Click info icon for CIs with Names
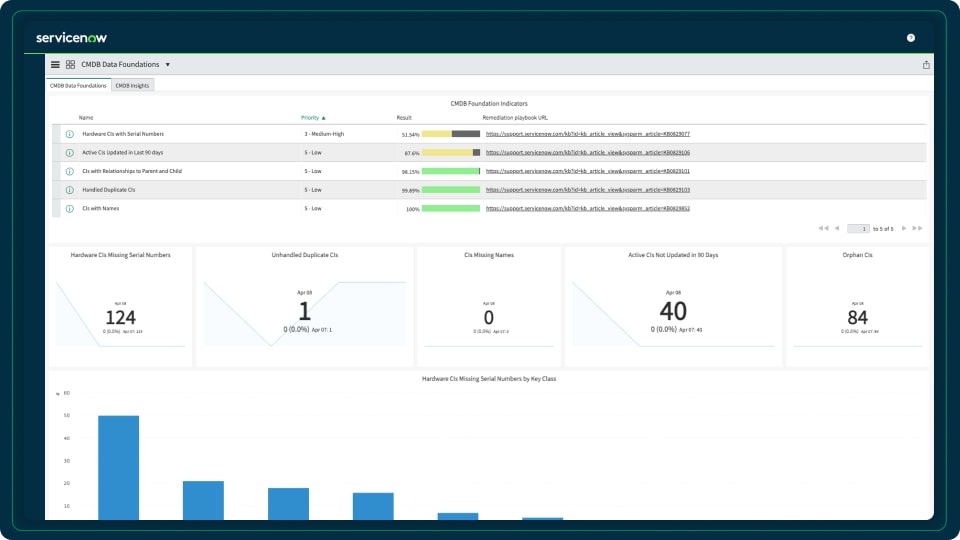Viewport: 960px width, 540px height. pyautogui.click(x=70, y=209)
